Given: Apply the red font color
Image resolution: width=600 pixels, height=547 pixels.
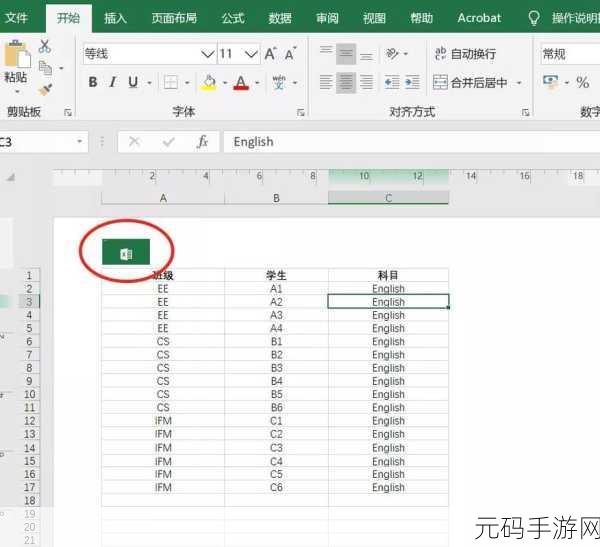Looking at the screenshot, I should point(241,82).
